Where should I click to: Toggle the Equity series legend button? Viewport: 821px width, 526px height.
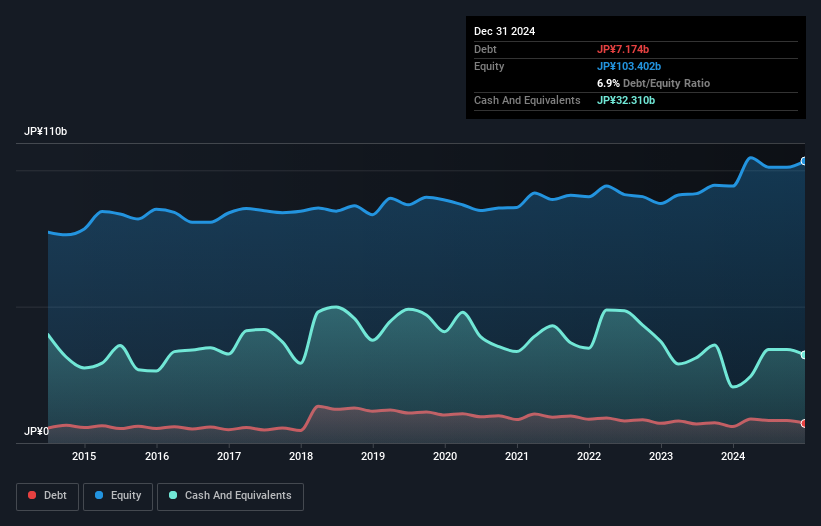tap(118, 496)
